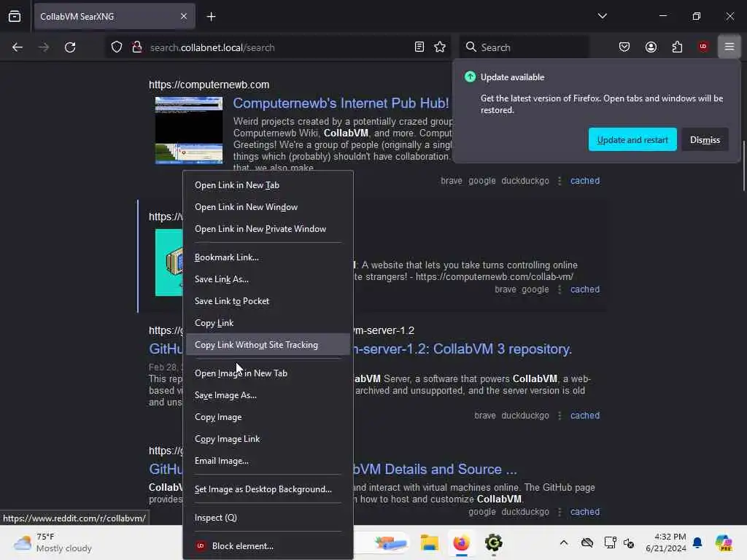747x560 pixels.
Task: Click Firefox icon in the taskbar
Action: [x=461, y=542]
